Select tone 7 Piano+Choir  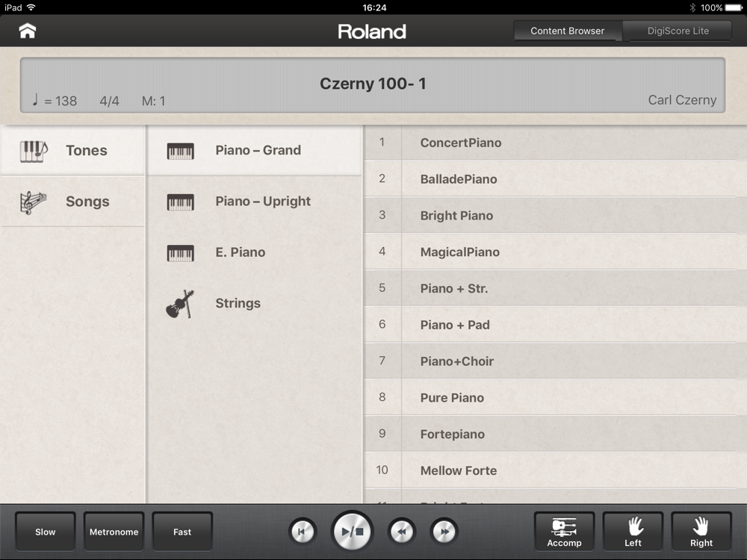[x=556, y=361]
